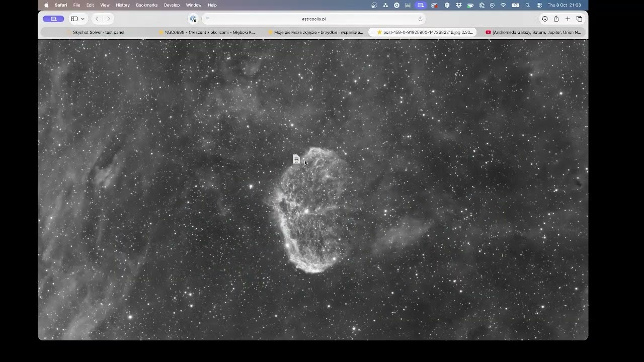This screenshot has width=644, height=362.
Task: Switch to Moje pierwsze zdjęcie tab
Action: 315,32
